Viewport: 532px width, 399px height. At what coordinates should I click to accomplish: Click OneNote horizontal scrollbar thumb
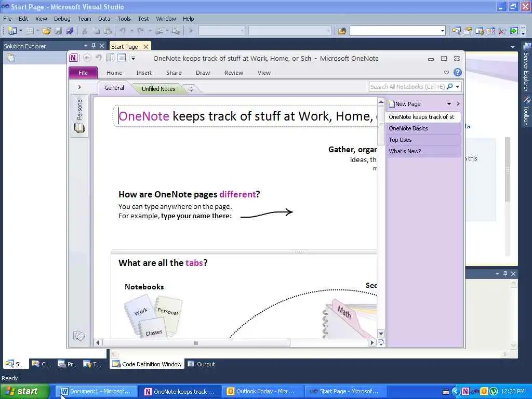tap(196, 343)
